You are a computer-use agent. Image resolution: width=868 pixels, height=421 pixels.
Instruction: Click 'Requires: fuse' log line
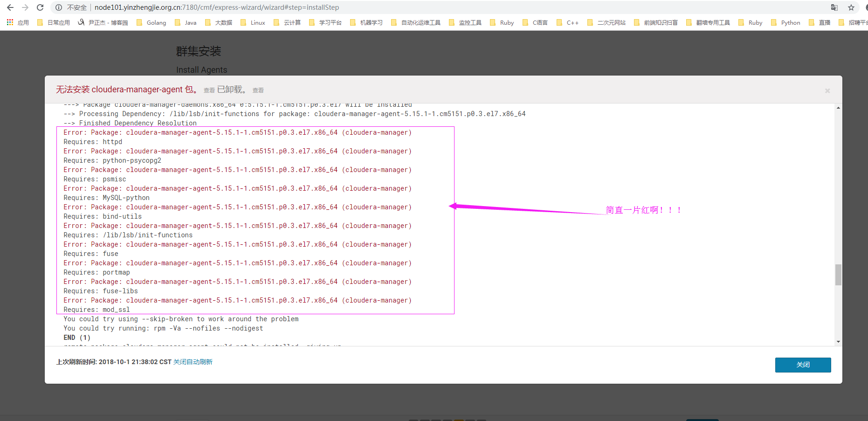click(91, 254)
